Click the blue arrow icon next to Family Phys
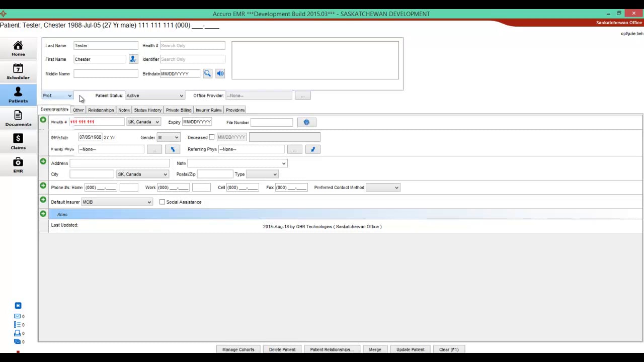The image size is (644, 362). tap(173, 149)
